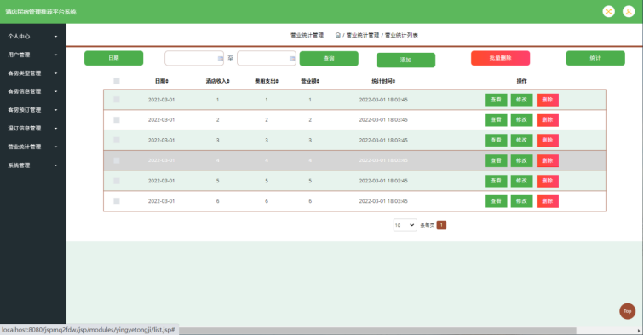Click the fullscreen icon in top bar
The height and width of the screenshot is (335, 644).
tap(608, 12)
